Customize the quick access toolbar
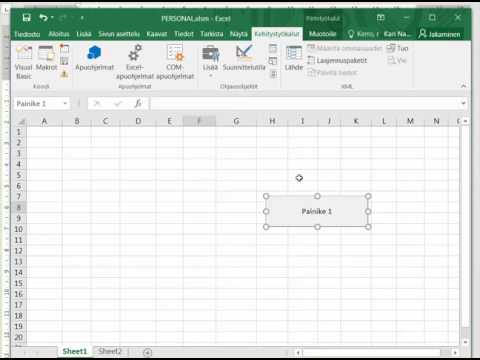Viewport: 480px width, 360px height. 82,18
